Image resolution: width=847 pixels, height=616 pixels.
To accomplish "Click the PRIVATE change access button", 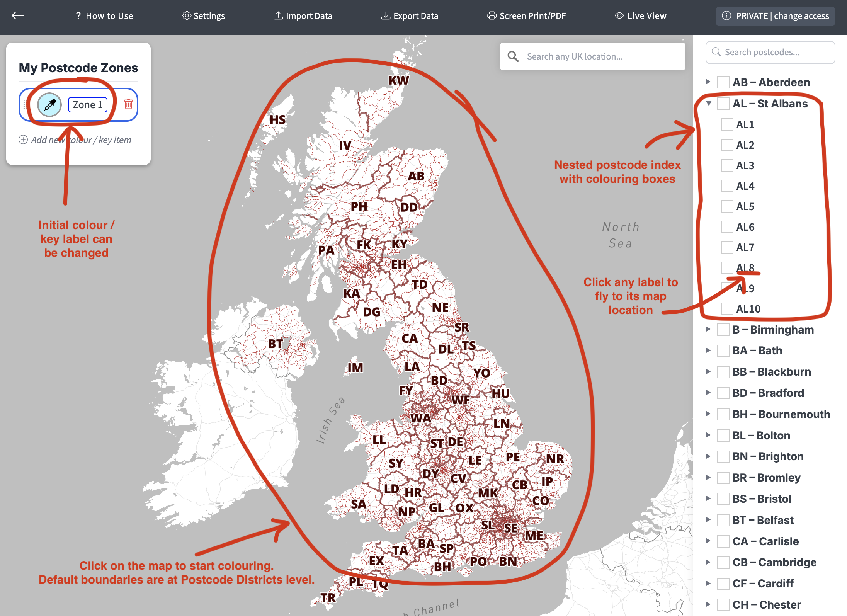I will [x=775, y=16].
